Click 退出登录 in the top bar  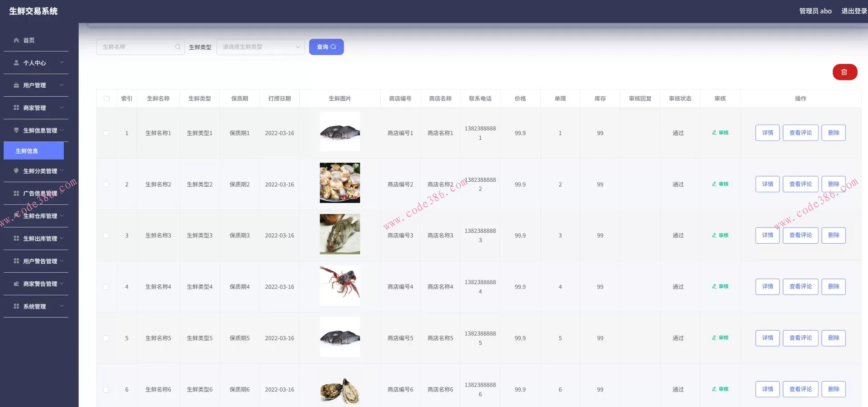pos(854,10)
